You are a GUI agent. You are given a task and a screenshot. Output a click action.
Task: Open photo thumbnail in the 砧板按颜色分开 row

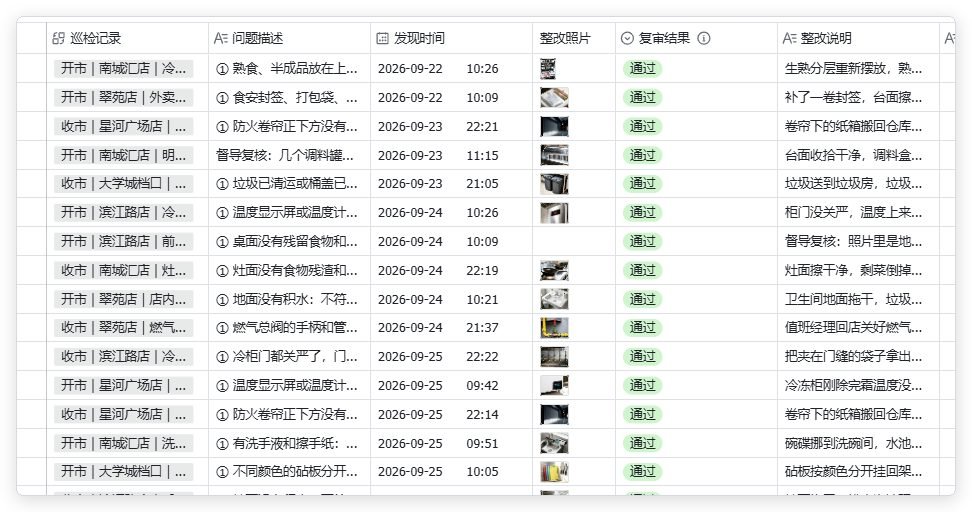coord(554,472)
